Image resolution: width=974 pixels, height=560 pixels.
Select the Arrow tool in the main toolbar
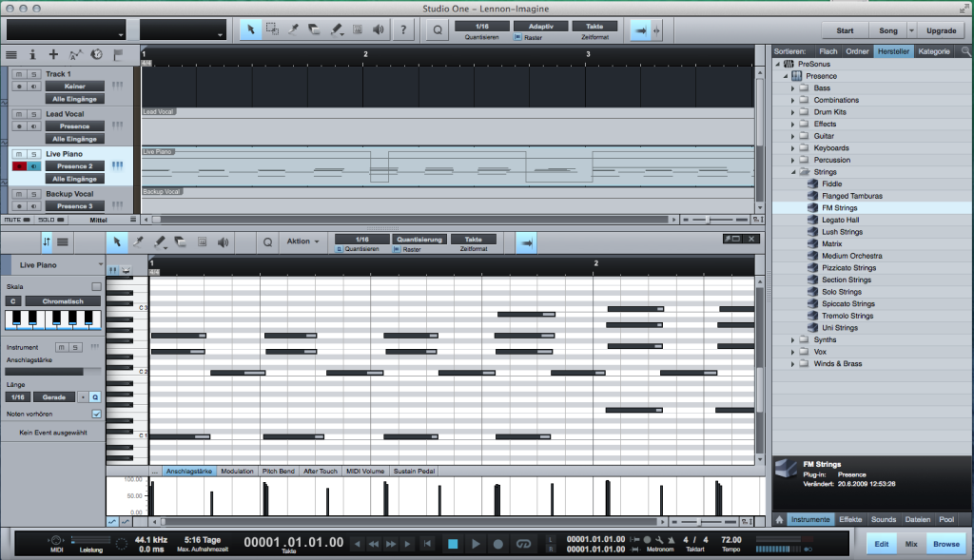point(251,29)
